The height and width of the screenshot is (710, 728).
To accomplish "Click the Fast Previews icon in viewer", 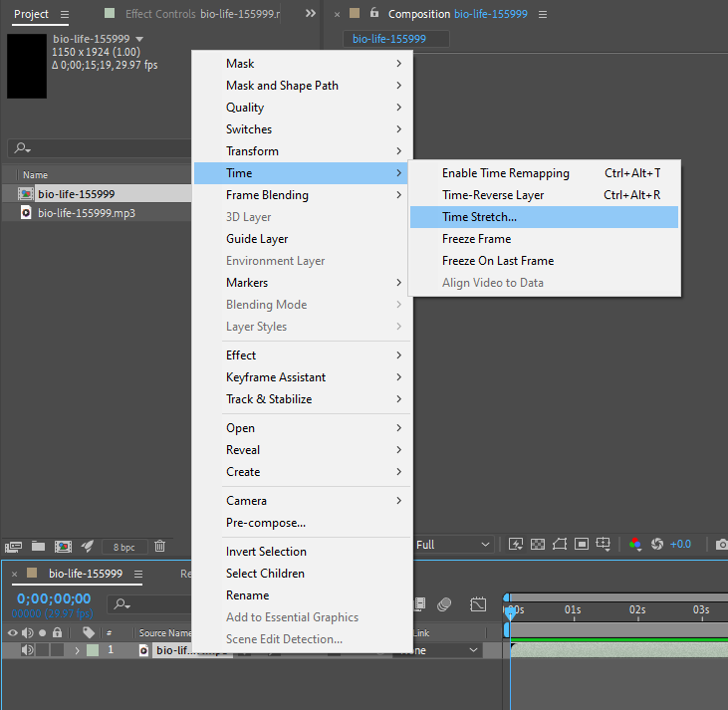I will 516,545.
